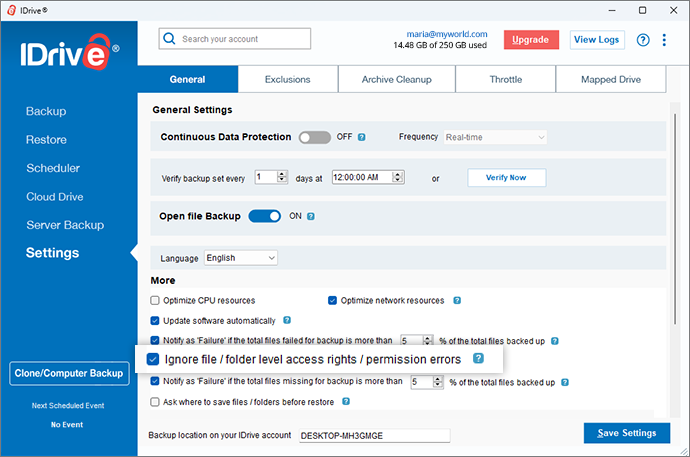
Task: Click help icon next to Update software automatically
Action: [x=287, y=320]
